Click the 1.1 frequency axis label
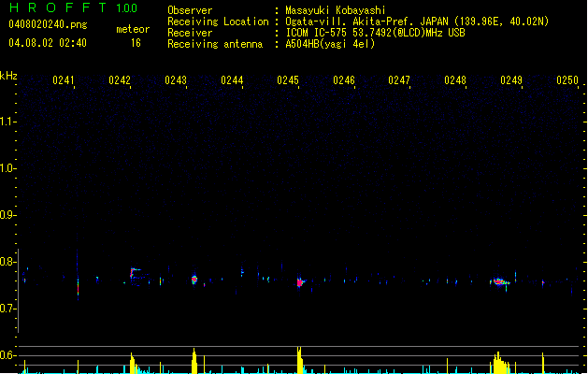 7,122
